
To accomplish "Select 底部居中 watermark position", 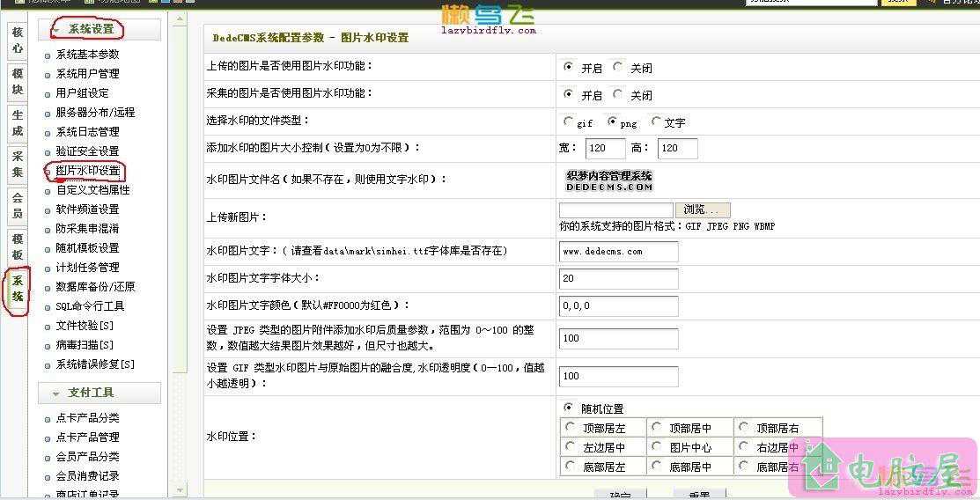I will (x=656, y=467).
